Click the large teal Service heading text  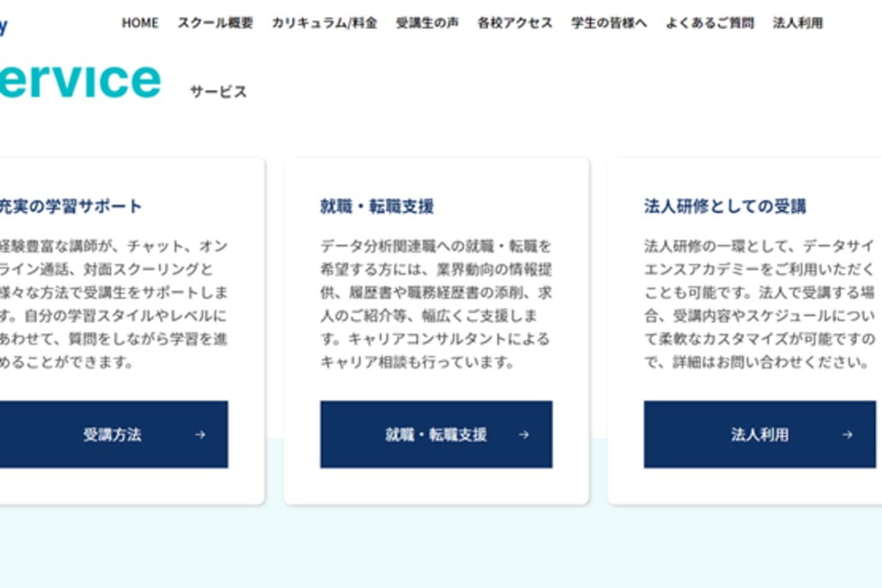(80, 79)
